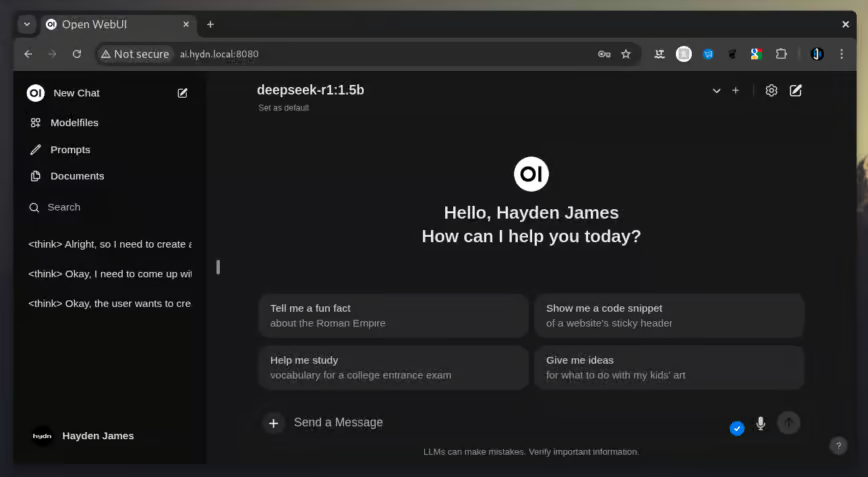The height and width of the screenshot is (477, 868).
Task: Click the edit icon at top right of chat
Action: (796, 91)
